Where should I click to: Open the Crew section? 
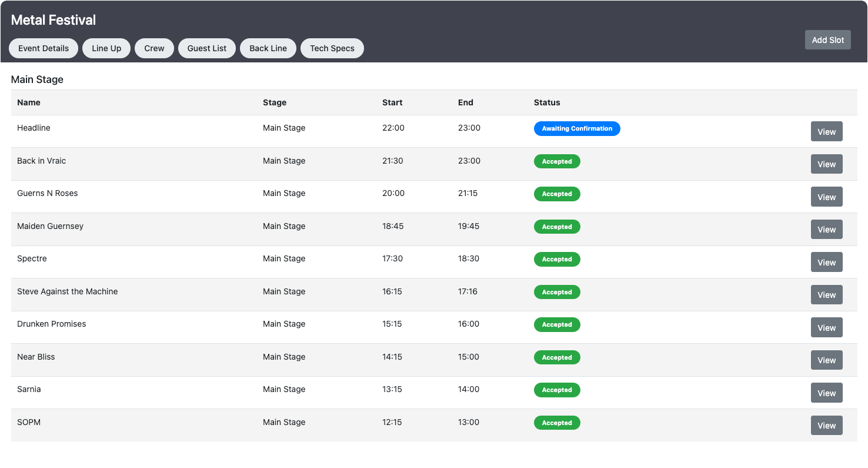154,48
